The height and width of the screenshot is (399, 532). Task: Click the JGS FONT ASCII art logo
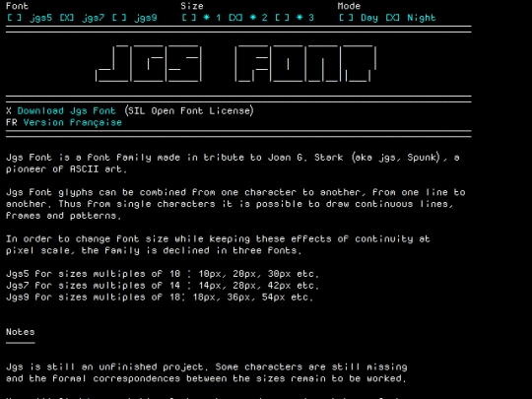click(235, 63)
